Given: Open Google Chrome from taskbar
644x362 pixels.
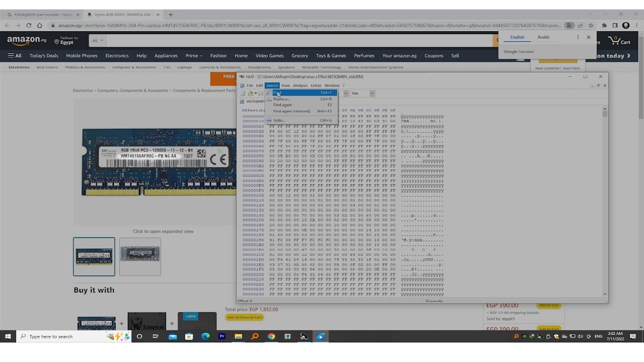Looking at the screenshot, I should [x=271, y=336].
